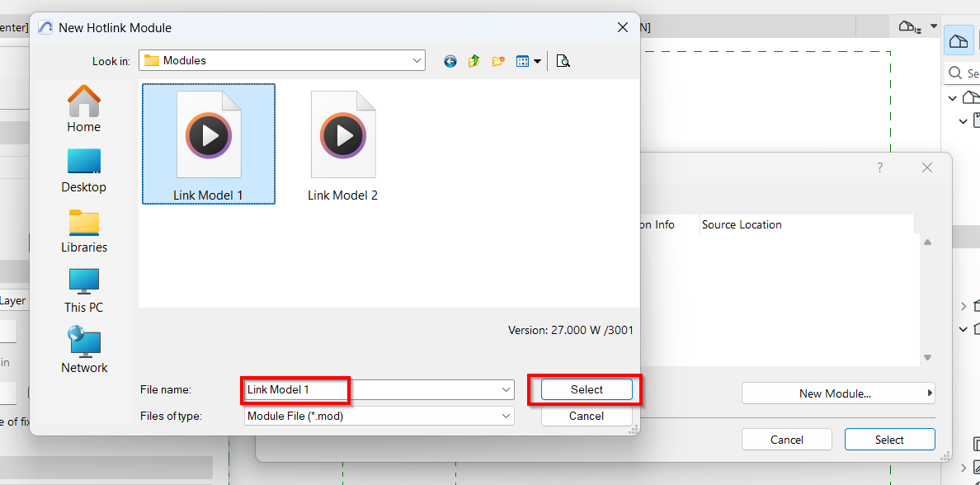
Task: Go up one folder level
Action: pyautogui.click(x=474, y=61)
